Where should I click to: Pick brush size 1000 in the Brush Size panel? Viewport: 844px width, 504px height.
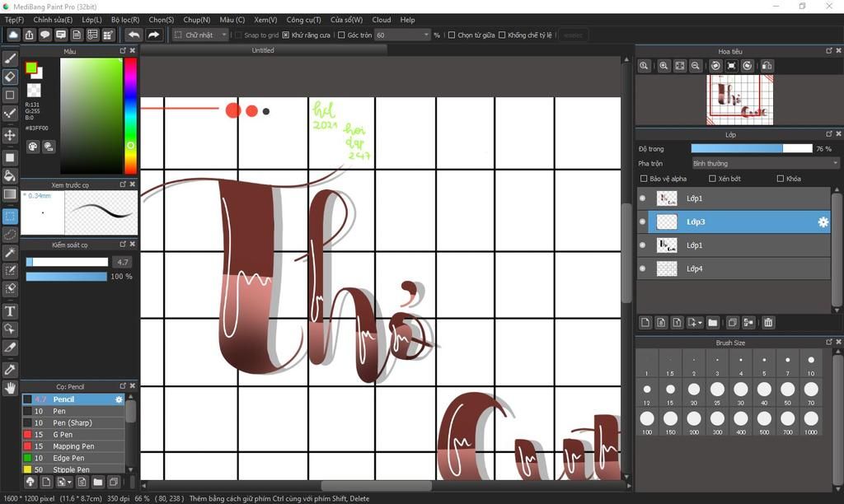tap(811, 421)
